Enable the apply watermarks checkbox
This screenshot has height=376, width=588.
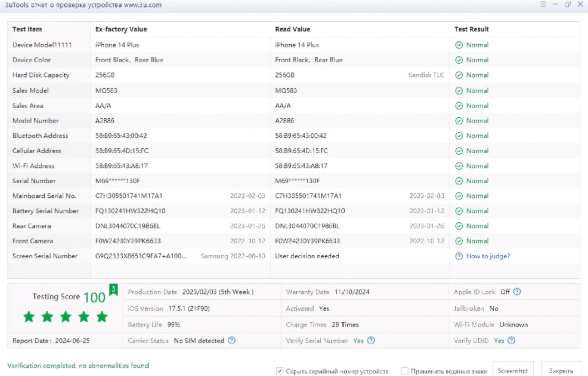[405, 371]
